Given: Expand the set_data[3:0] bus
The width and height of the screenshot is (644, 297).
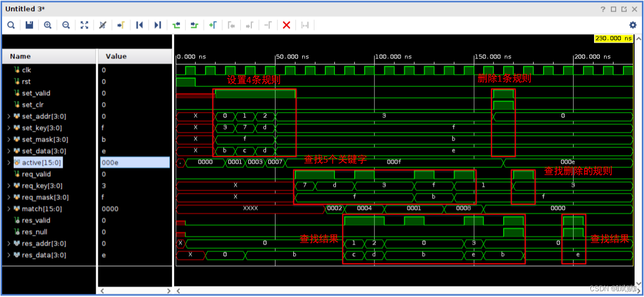Looking at the screenshot, I should tap(8, 151).
